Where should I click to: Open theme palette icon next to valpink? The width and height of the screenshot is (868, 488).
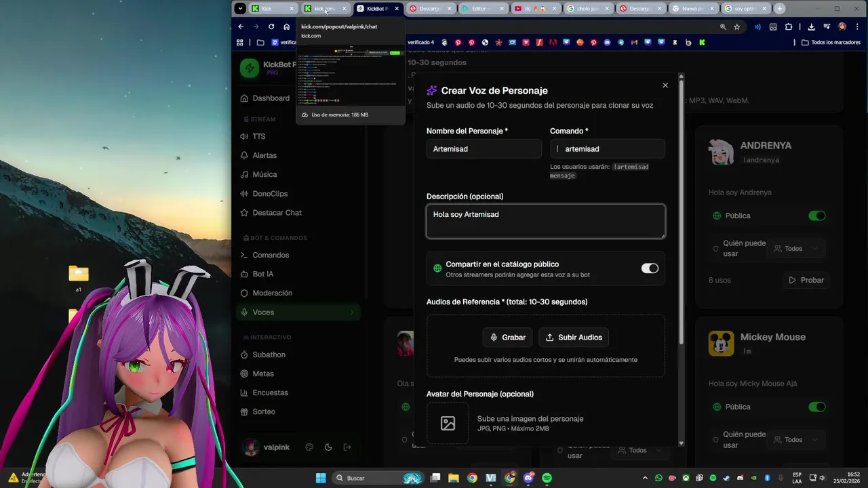point(309,447)
